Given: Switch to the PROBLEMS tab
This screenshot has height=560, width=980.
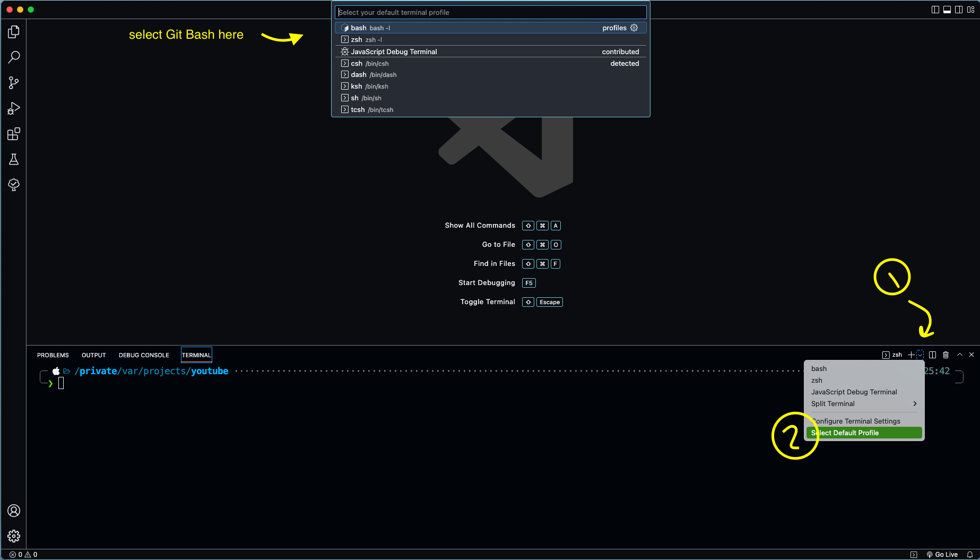Looking at the screenshot, I should (x=53, y=355).
